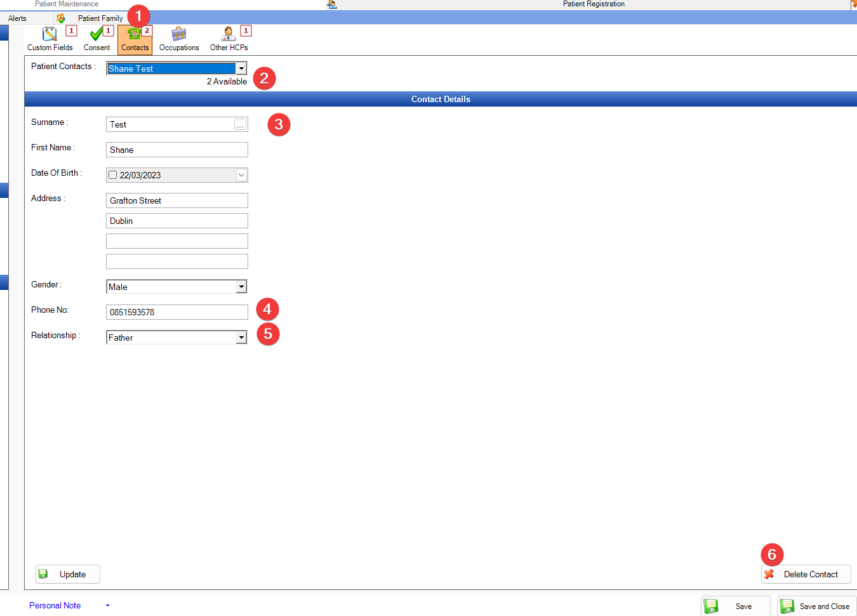
Task: Open the Date Of Birth calendar dropdown
Action: point(241,175)
